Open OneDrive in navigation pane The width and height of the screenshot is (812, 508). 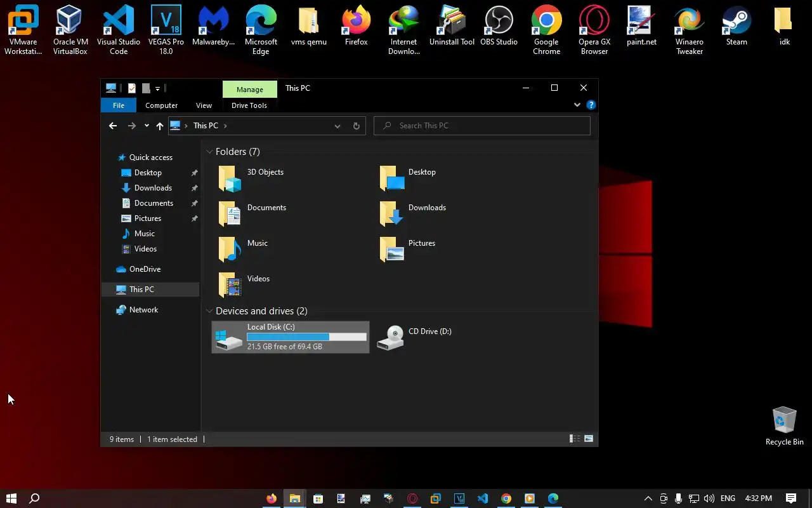coord(145,269)
